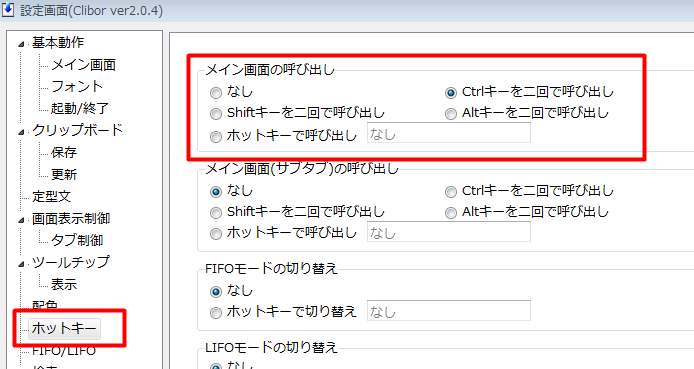This screenshot has height=369, width=694.
Task: Click the Clibor app icon in title bar
Action: click(8, 10)
